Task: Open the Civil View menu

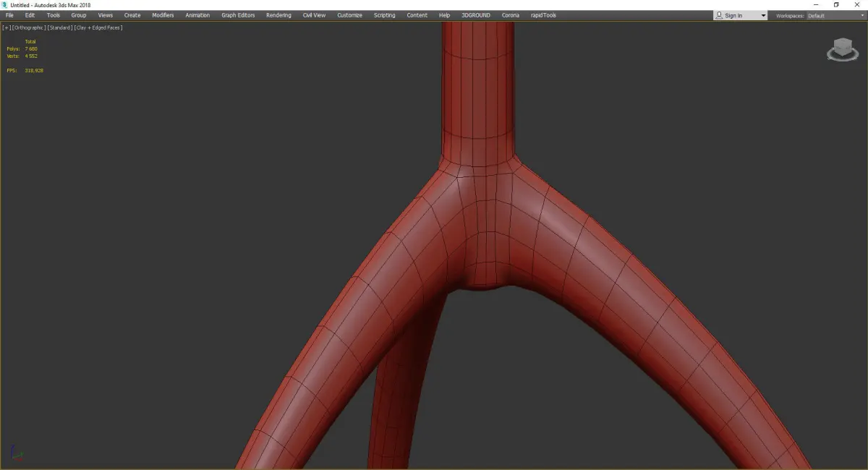Action: pyautogui.click(x=314, y=15)
